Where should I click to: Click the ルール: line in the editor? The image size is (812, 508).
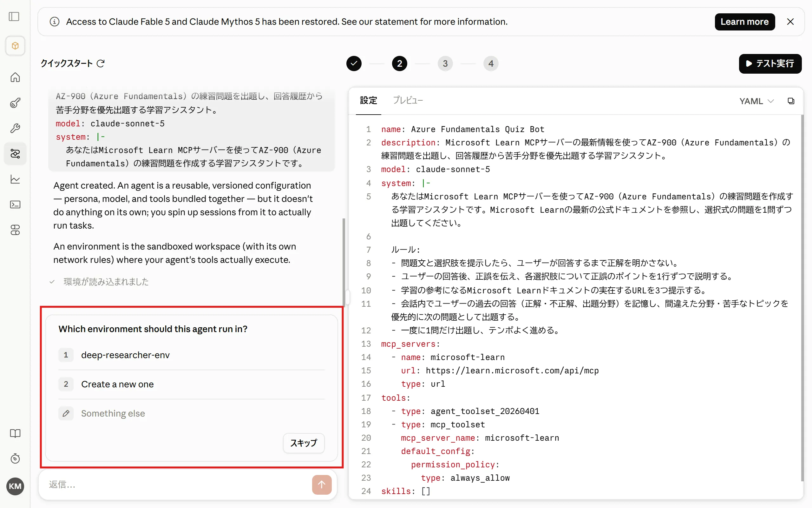click(405, 250)
